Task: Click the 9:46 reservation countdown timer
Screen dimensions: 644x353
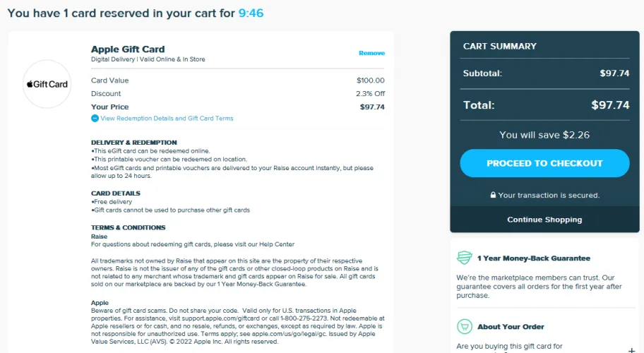Action: point(251,13)
